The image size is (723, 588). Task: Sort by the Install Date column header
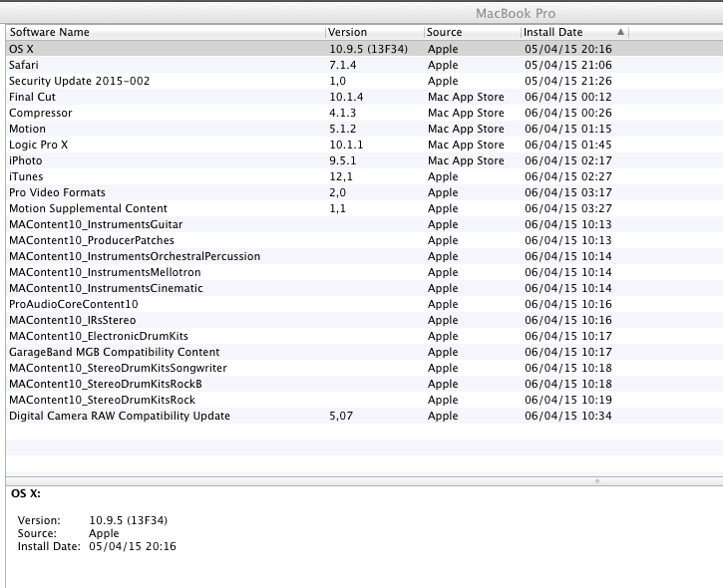(574, 32)
